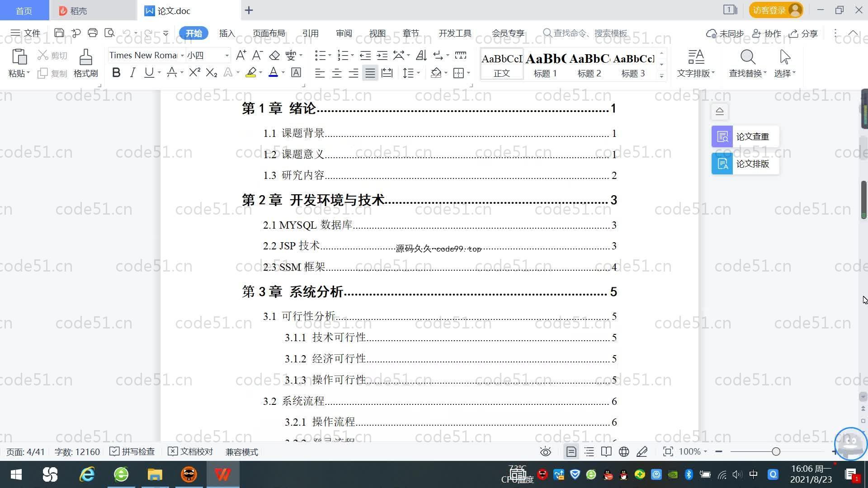Click distributed alignment icon
Image resolution: width=868 pixels, height=488 pixels.
[x=387, y=73]
